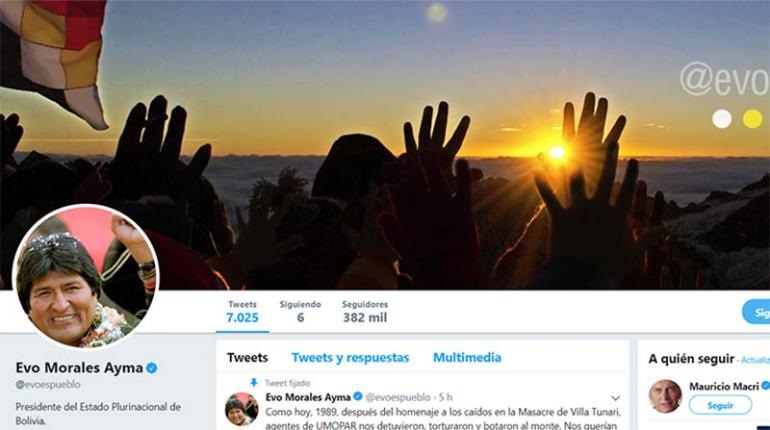Select the Tweets timeline tab

tap(248, 357)
